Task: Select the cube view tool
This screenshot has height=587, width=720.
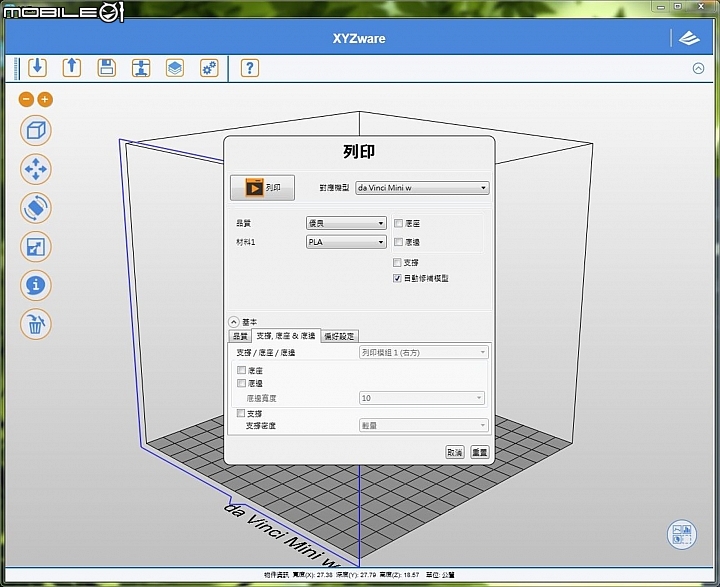Action: 36,130
